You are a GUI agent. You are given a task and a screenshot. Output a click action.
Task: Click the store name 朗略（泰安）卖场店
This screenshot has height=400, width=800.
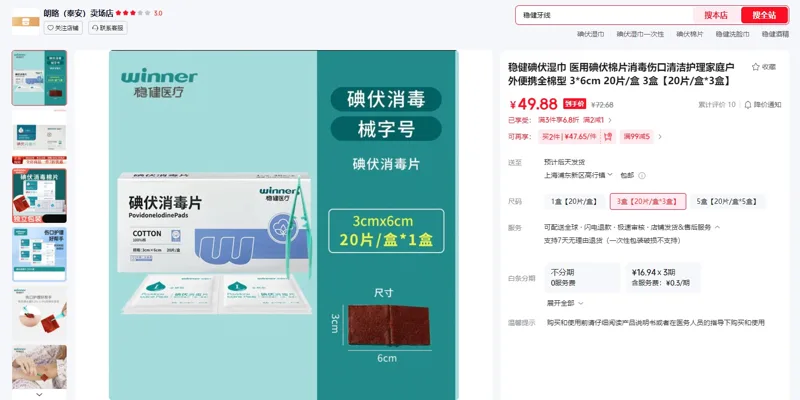tap(79, 13)
